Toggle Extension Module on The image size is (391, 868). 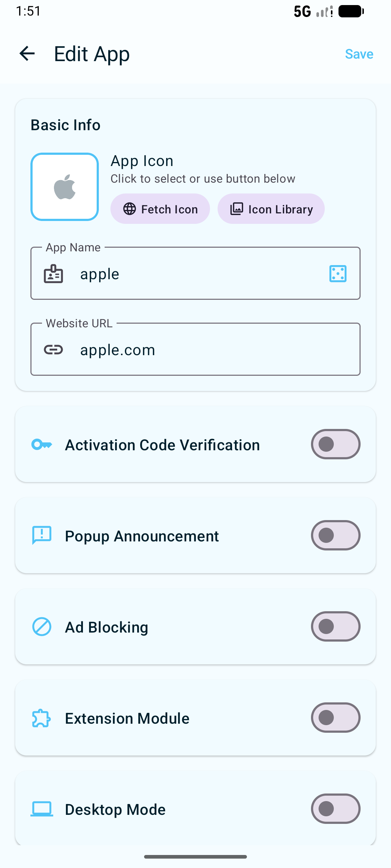click(335, 718)
